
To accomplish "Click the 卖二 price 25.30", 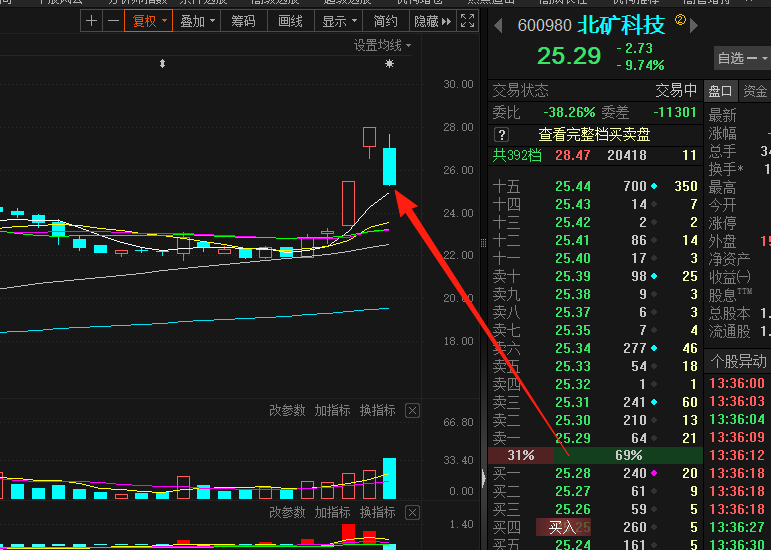I will pos(573,420).
